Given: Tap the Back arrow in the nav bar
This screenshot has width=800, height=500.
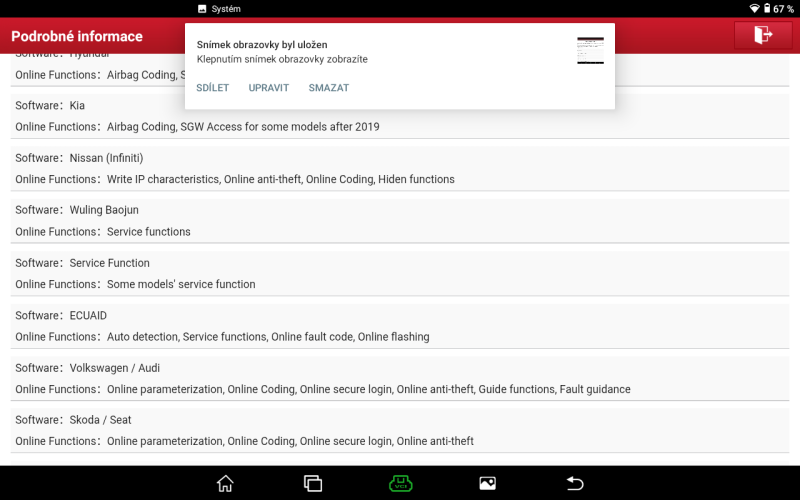Looking at the screenshot, I should click(575, 483).
